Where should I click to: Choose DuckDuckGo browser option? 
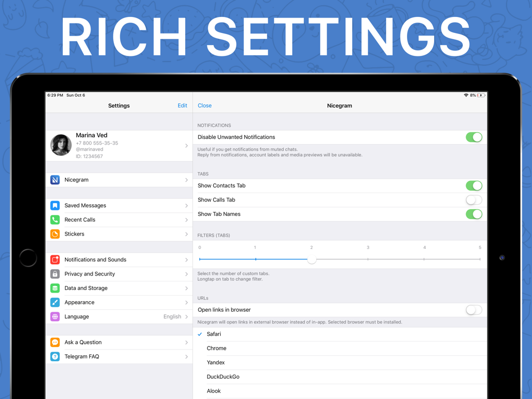(340, 377)
